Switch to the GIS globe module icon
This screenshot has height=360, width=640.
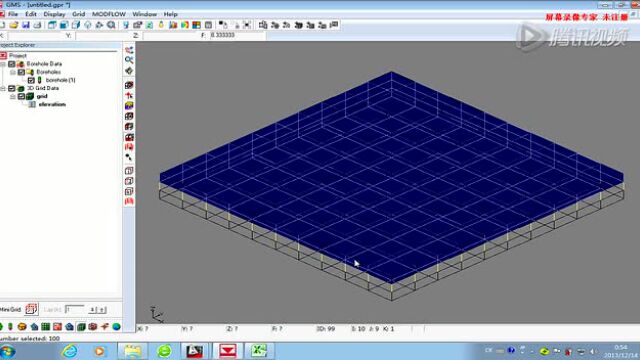(117, 327)
